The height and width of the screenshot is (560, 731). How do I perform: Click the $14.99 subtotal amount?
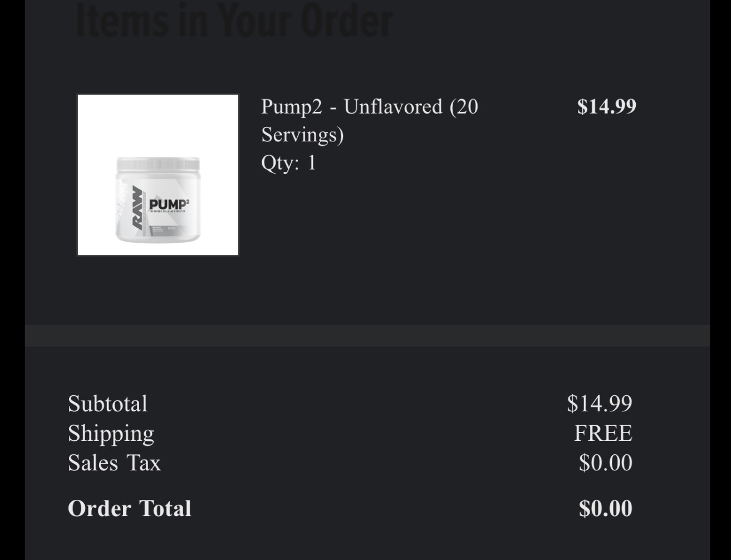[x=600, y=404]
